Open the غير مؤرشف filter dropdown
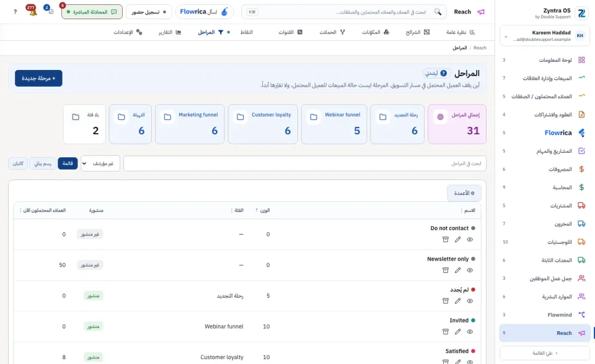The width and height of the screenshot is (595, 364). 100,163
